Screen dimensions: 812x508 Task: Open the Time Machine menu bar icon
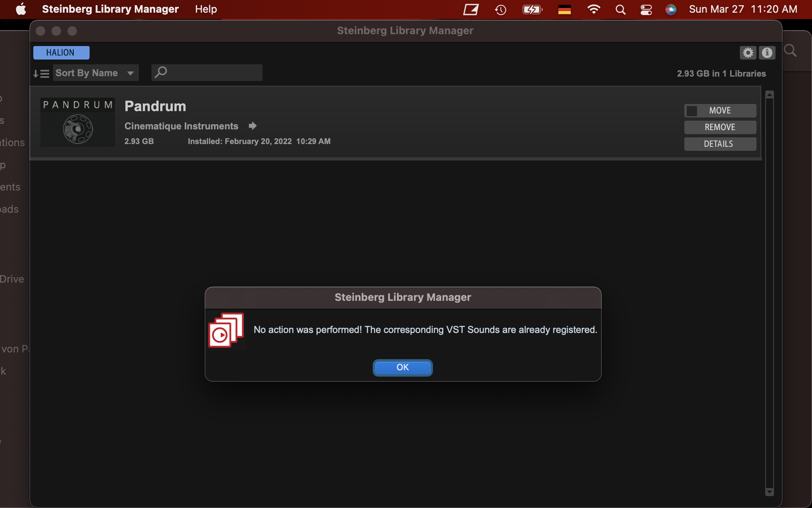point(501,10)
